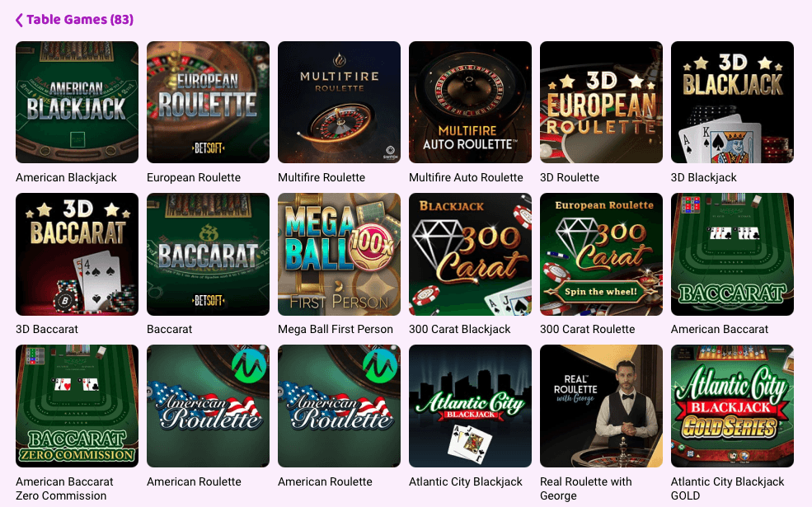Open the American Blackjack game thumbnail
This screenshot has height=507, width=812.
point(77,102)
